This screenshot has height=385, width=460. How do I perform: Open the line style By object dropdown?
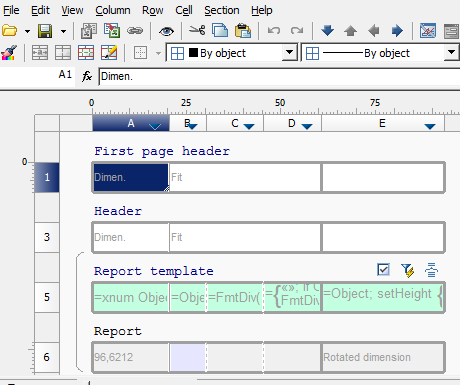click(451, 52)
